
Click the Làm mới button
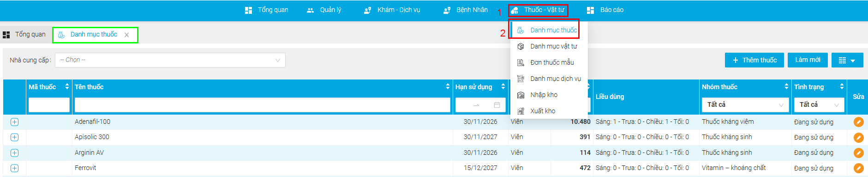(x=808, y=60)
